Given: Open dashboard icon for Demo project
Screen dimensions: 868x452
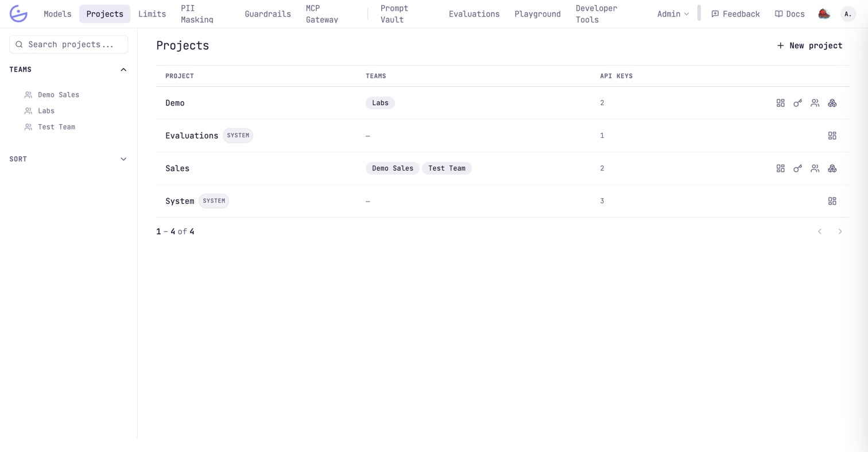Looking at the screenshot, I should 780,103.
